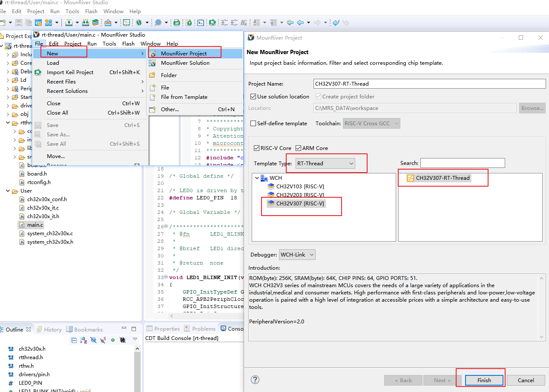Click the main.c file icon in Project Explorer
Image resolution: width=549 pixels, height=392 pixels.
23,225
